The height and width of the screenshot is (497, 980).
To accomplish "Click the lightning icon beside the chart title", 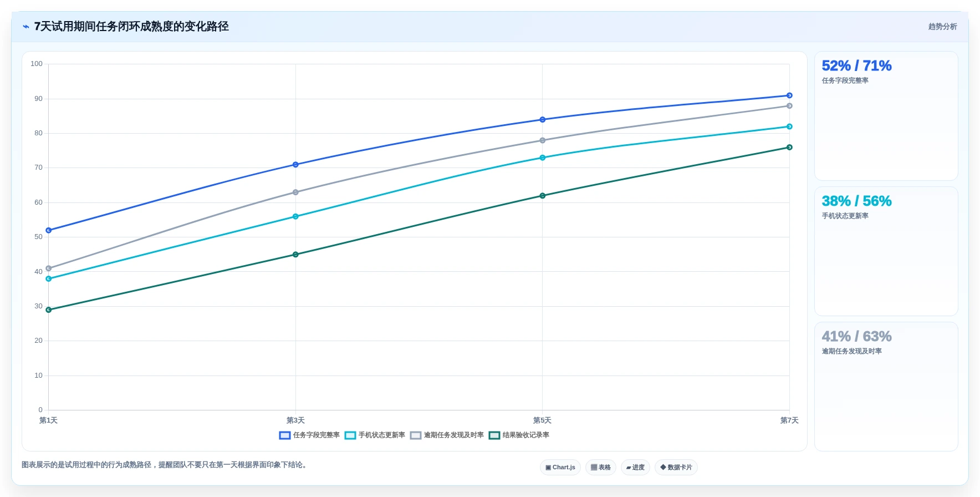I will pos(25,27).
